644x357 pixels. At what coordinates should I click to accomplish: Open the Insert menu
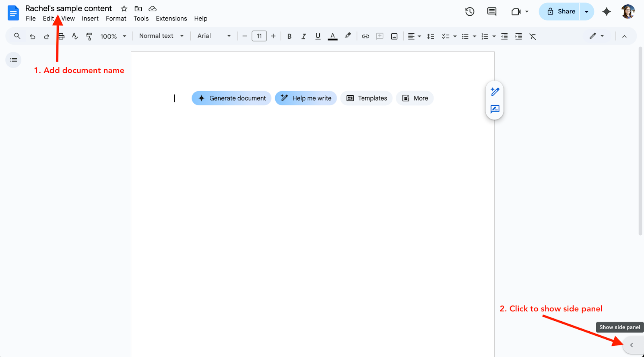click(x=90, y=18)
